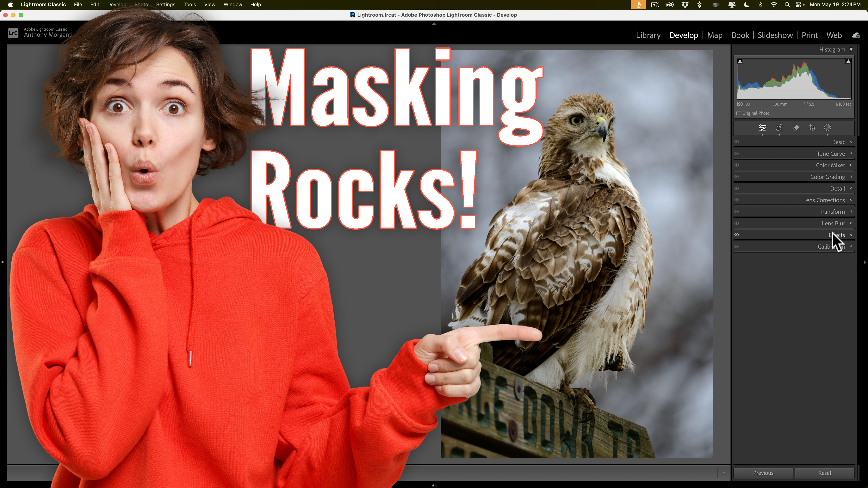This screenshot has width=868, height=488.
Task: Expand the Color Mixer panel
Action: [852, 165]
